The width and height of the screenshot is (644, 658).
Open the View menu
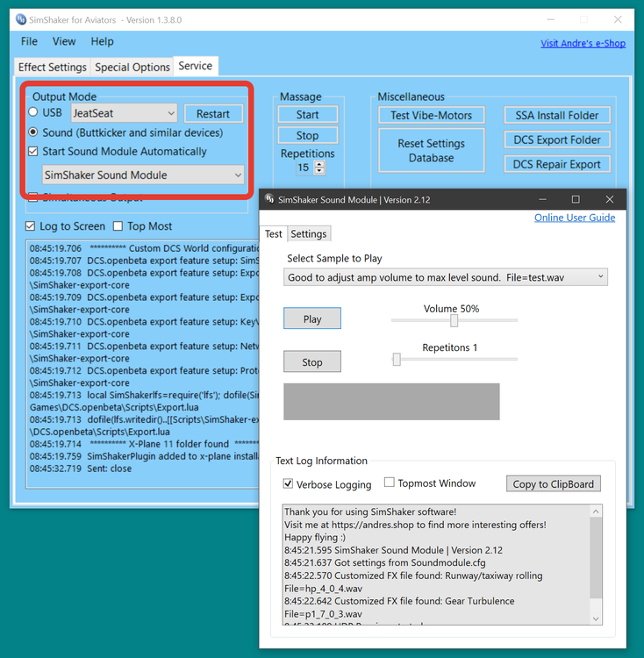pyautogui.click(x=64, y=41)
